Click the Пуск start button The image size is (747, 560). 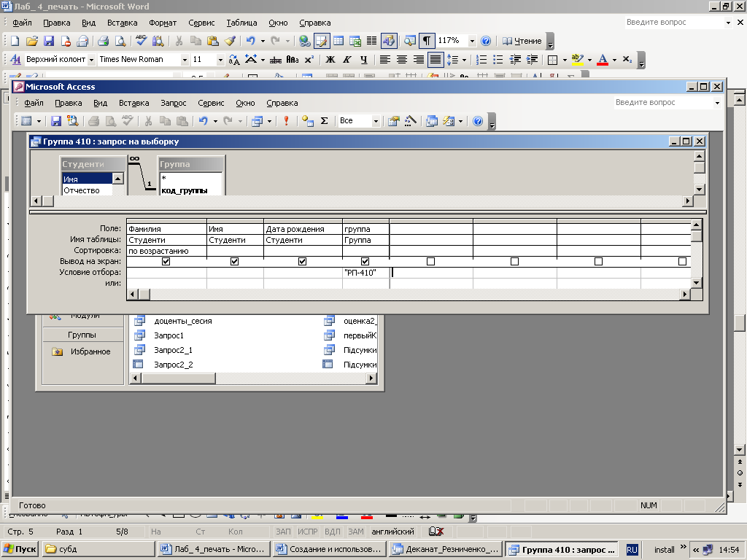coord(20,549)
